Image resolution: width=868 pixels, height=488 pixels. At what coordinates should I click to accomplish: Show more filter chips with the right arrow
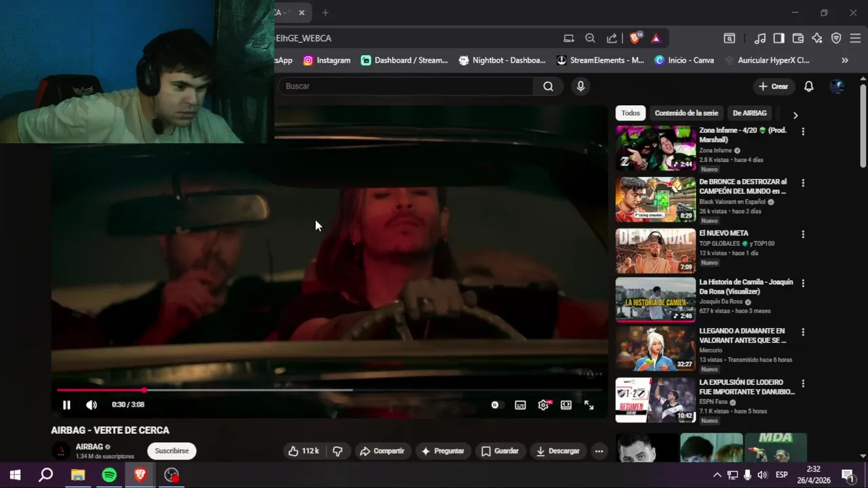coord(795,115)
